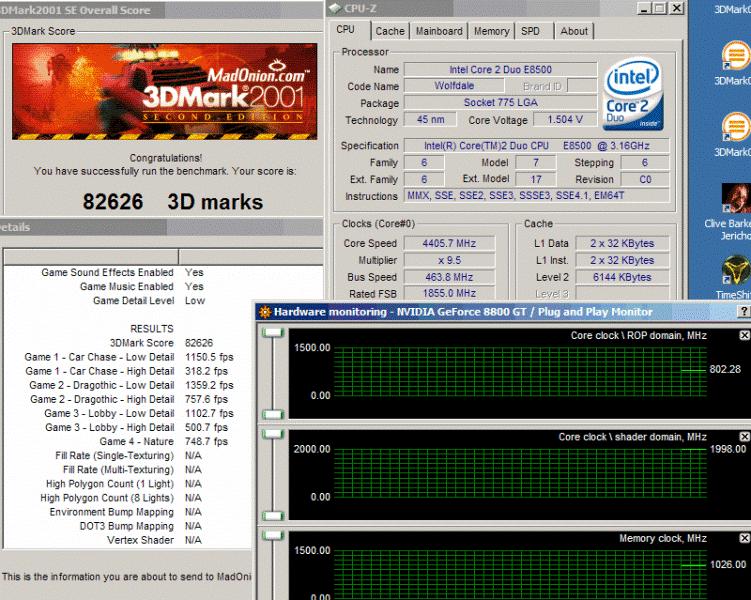
Task: Grab the upper scale handle of the shader domain graph
Action: (x=273, y=434)
